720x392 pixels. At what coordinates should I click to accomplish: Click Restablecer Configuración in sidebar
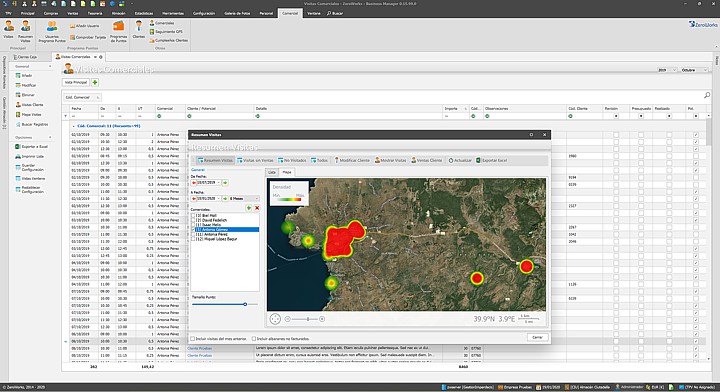[29, 190]
